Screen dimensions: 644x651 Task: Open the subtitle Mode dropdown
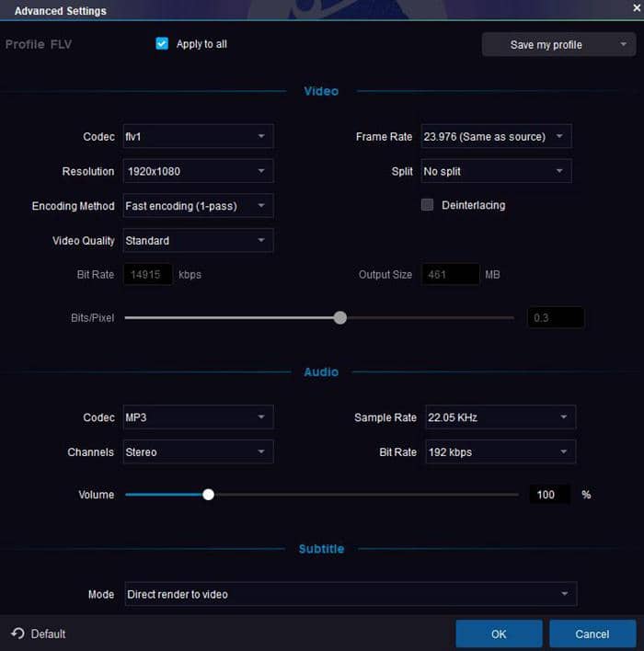click(350, 594)
